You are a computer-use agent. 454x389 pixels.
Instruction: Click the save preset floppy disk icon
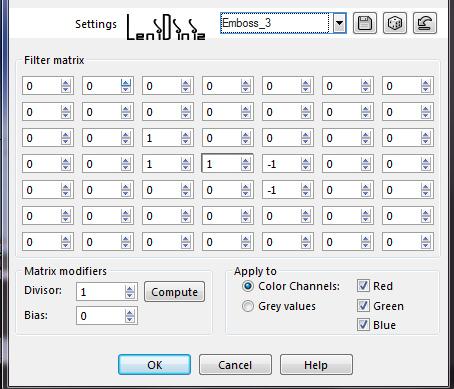click(x=365, y=23)
